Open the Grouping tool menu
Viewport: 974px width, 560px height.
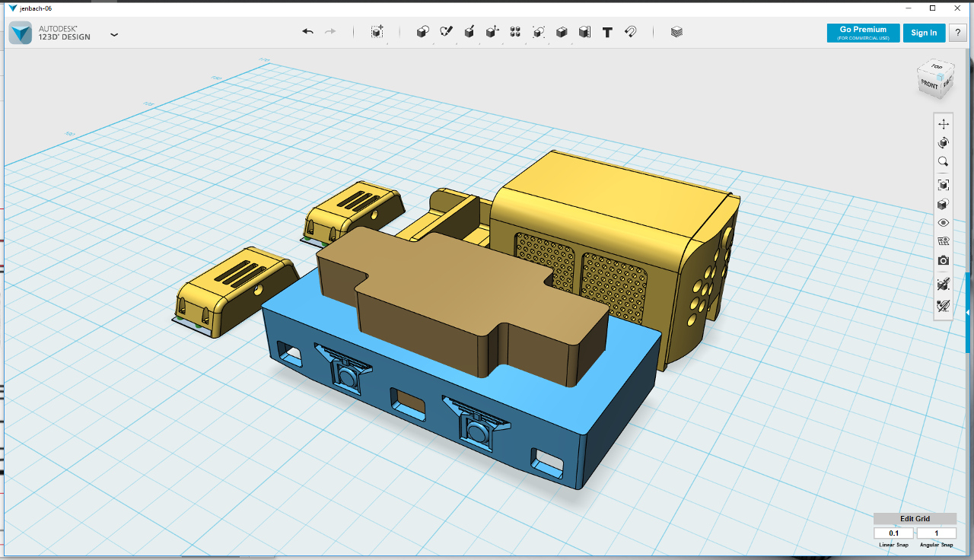pos(539,32)
